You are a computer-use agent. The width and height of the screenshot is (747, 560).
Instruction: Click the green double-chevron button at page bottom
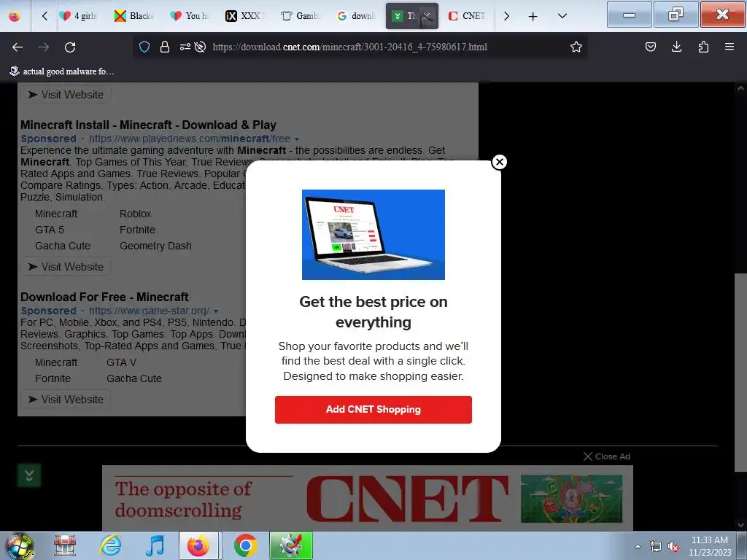point(29,475)
